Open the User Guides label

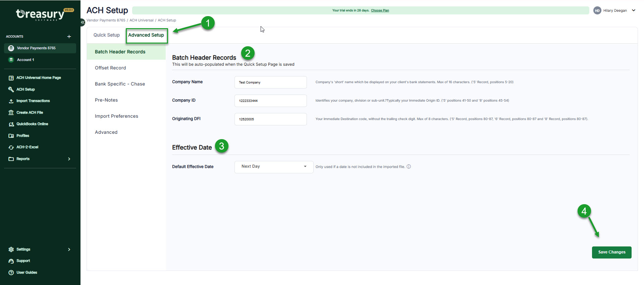[x=27, y=273]
